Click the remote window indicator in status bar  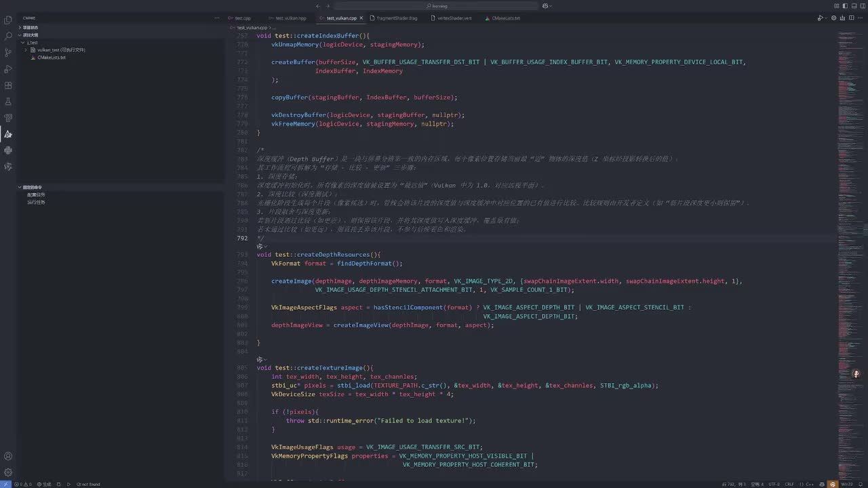tap(5, 484)
